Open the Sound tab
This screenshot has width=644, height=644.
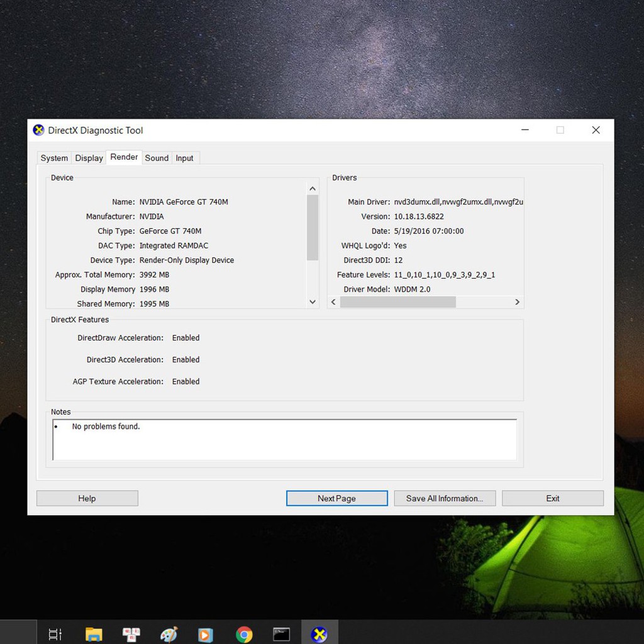point(157,158)
